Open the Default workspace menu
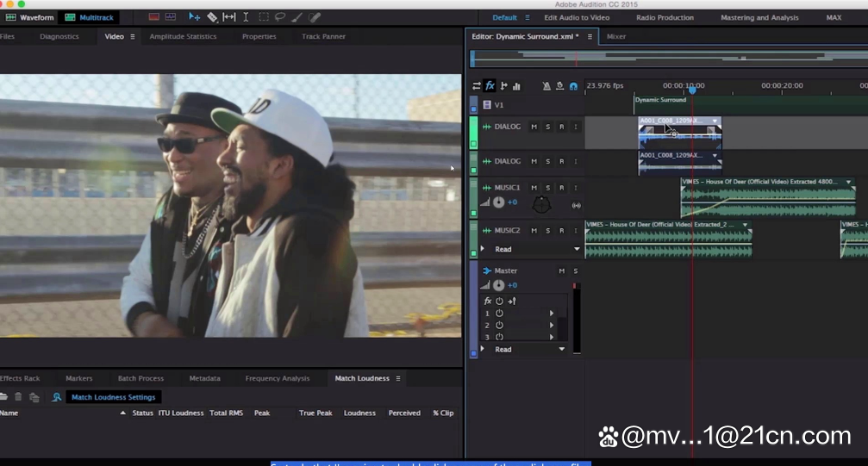This screenshot has height=466, width=868. pyautogui.click(x=527, y=18)
